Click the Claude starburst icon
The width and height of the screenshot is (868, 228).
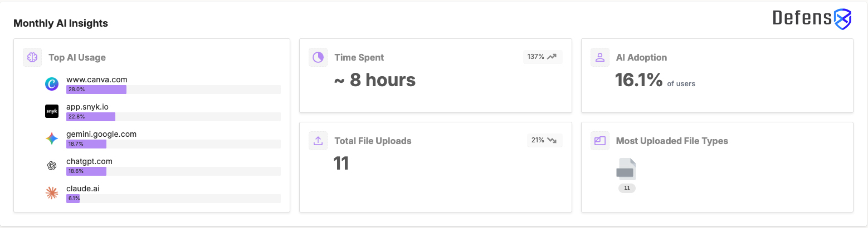coord(52,193)
